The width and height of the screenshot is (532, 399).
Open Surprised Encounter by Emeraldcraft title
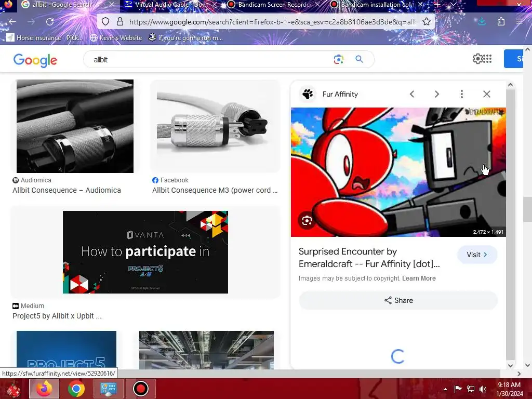click(x=369, y=258)
